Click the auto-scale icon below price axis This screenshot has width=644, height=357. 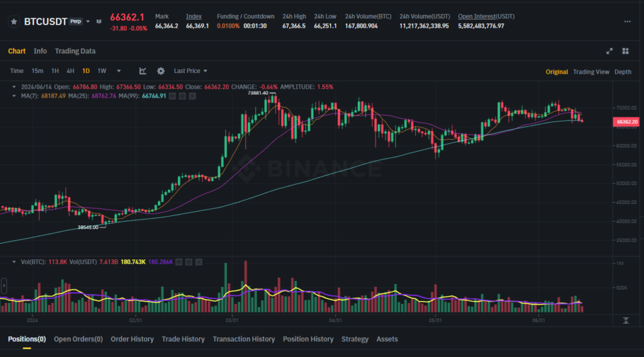pos(626,320)
